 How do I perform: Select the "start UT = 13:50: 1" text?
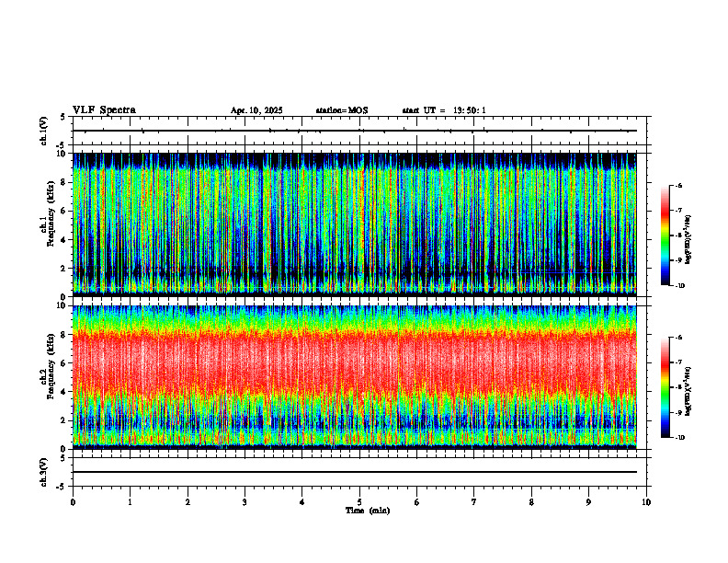click(444, 110)
